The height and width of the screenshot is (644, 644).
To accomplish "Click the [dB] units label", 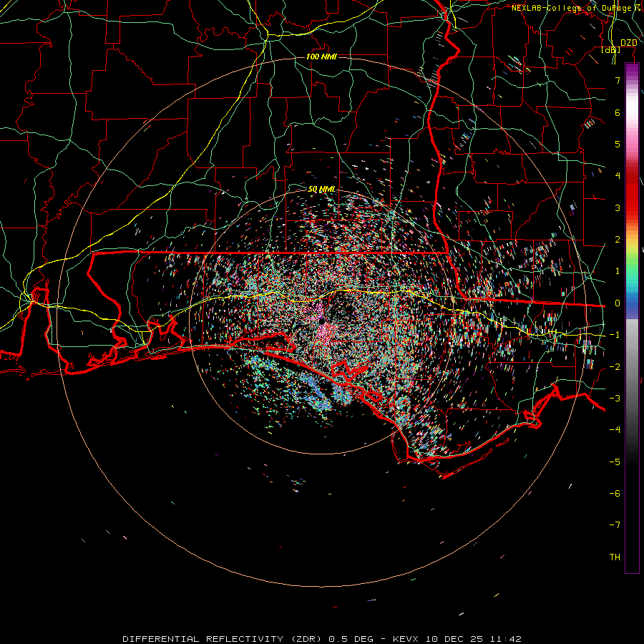I will click(x=611, y=49).
